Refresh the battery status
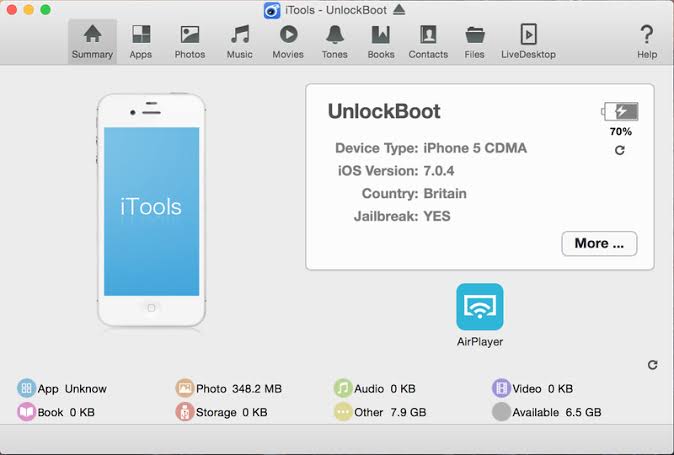The image size is (674, 455). pos(620,150)
